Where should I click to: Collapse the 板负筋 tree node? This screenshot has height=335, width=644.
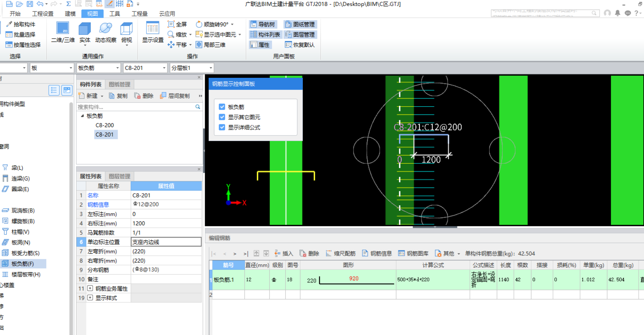pyautogui.click(x=82, y=116)
